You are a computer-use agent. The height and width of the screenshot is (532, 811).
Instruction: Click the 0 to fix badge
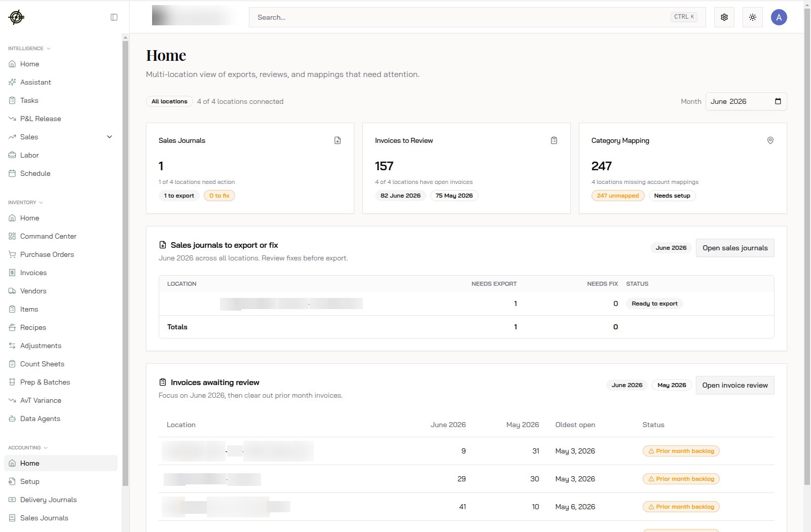pos(219,196)
